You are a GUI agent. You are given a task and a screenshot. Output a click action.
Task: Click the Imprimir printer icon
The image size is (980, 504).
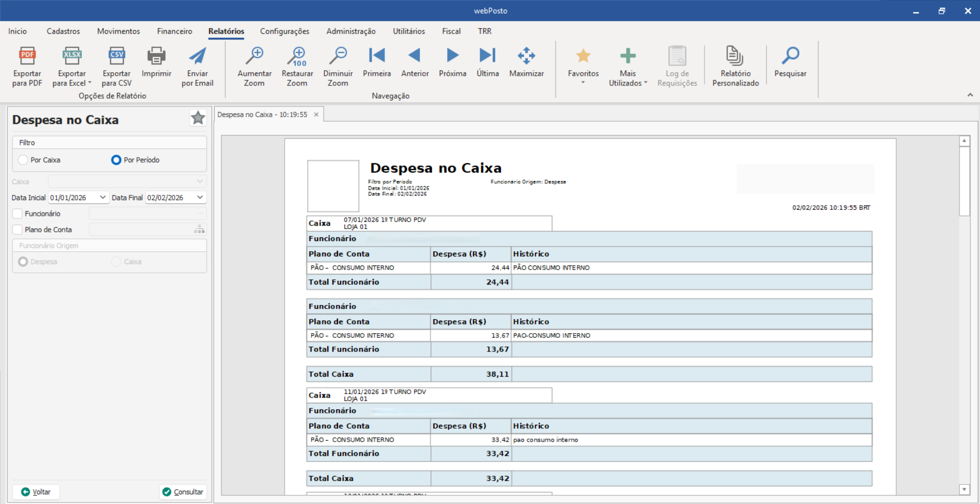click(x=156, y=56)
